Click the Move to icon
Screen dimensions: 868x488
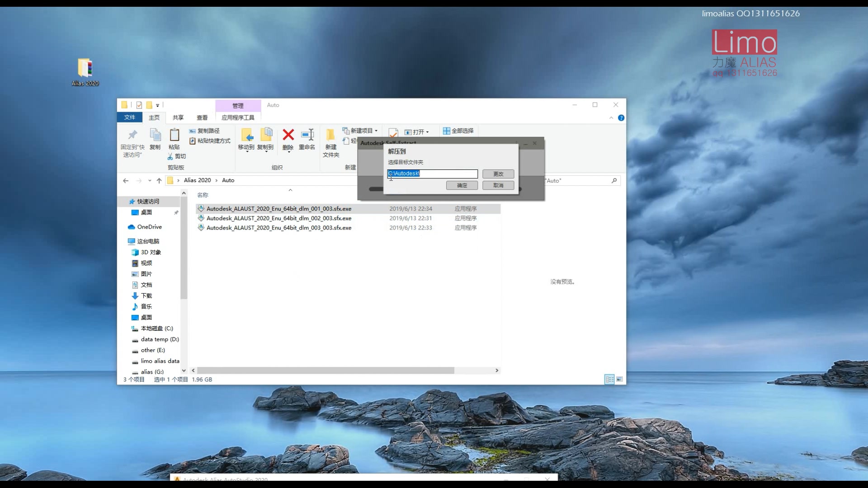(x=246, y=135)
